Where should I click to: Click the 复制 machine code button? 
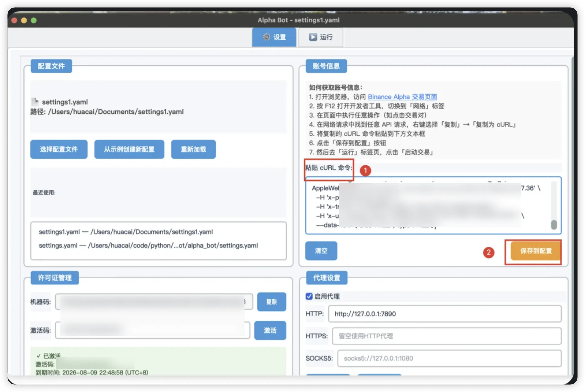(271, 302)
